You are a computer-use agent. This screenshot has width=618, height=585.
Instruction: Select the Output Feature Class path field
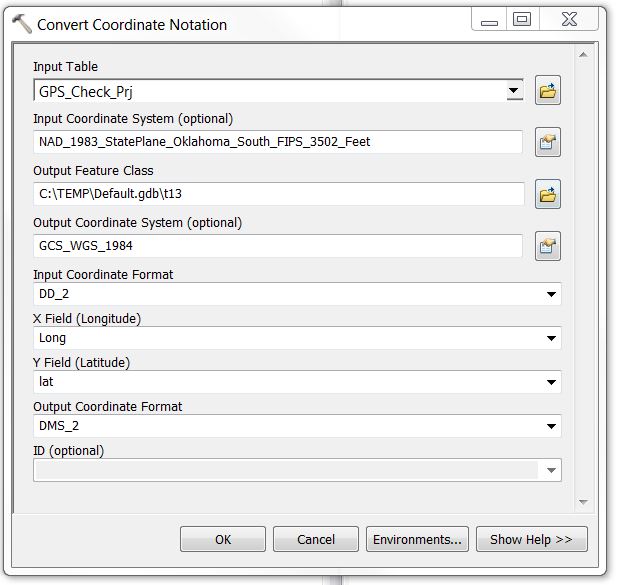pyautogui.click(x=277, y=194)
